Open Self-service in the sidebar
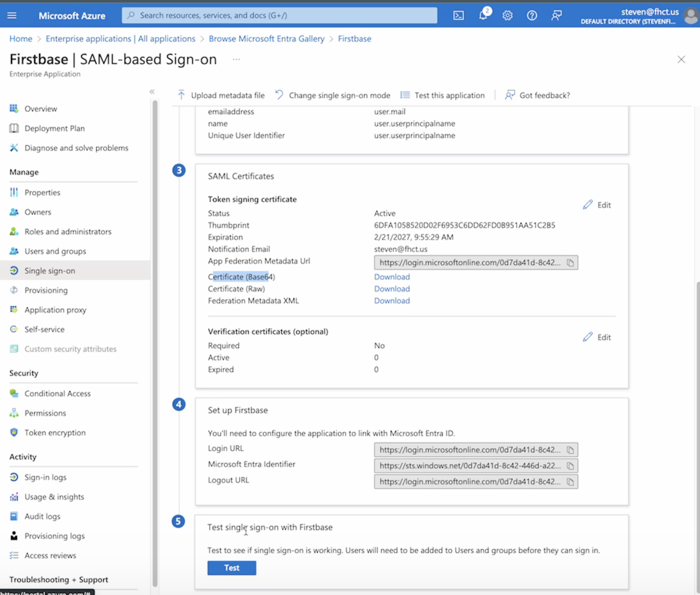Screen dimensions: 700x595 (x=45, y=329)
